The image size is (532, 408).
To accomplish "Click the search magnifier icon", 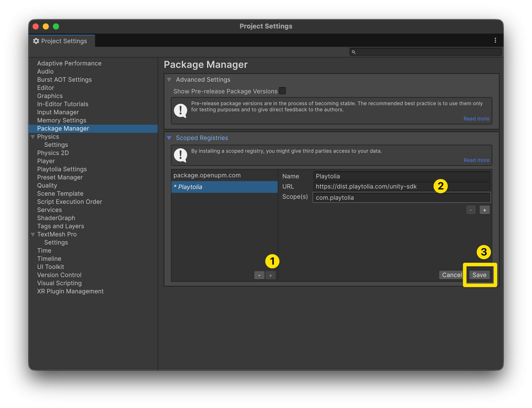I will pyautogui.click(x=353, y=52).
